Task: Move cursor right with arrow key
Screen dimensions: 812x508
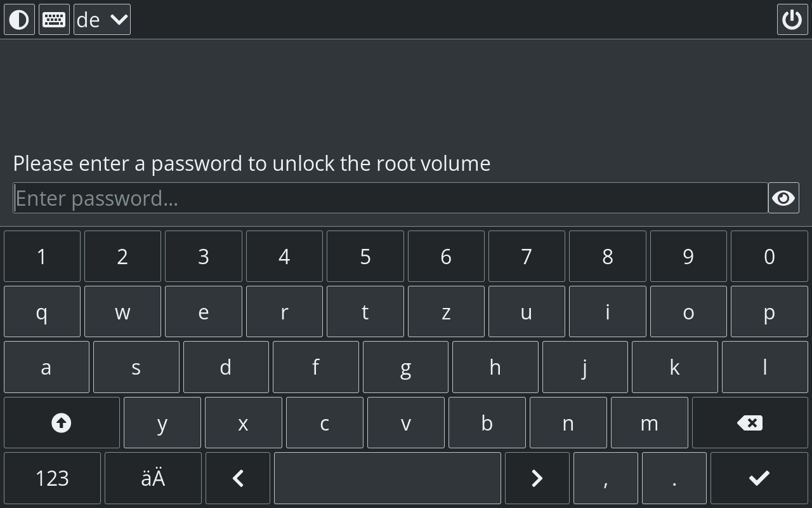Action: tap(537, 478)
